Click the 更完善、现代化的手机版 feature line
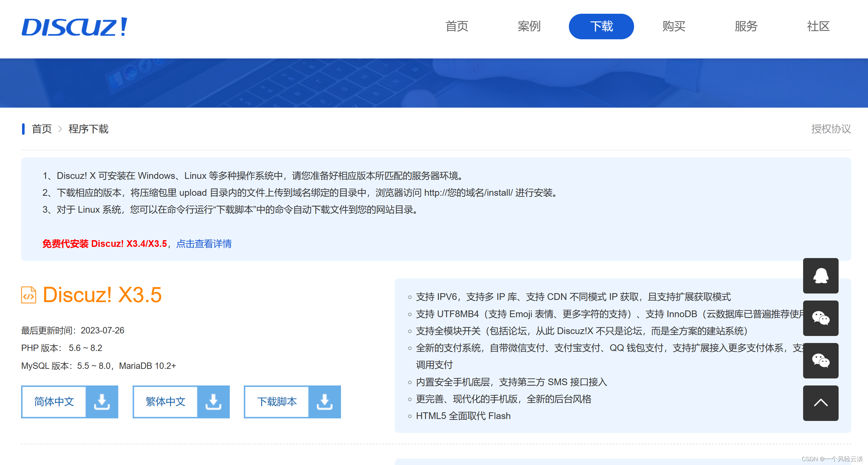This screenshot has width=868, height=465. point(503,399)
